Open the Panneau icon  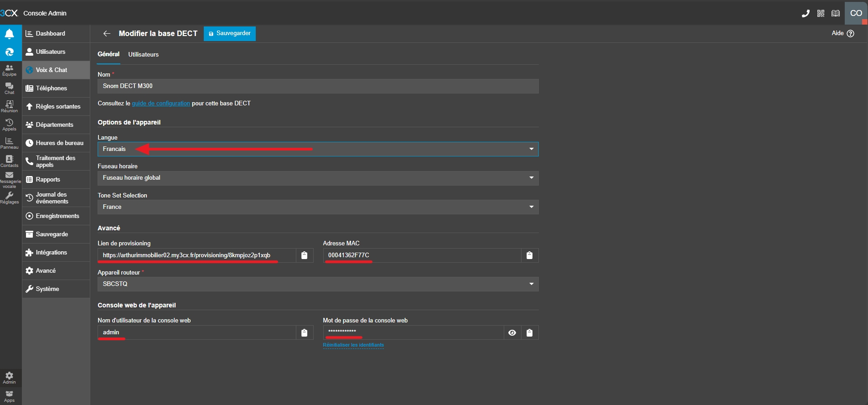(10, 143)
